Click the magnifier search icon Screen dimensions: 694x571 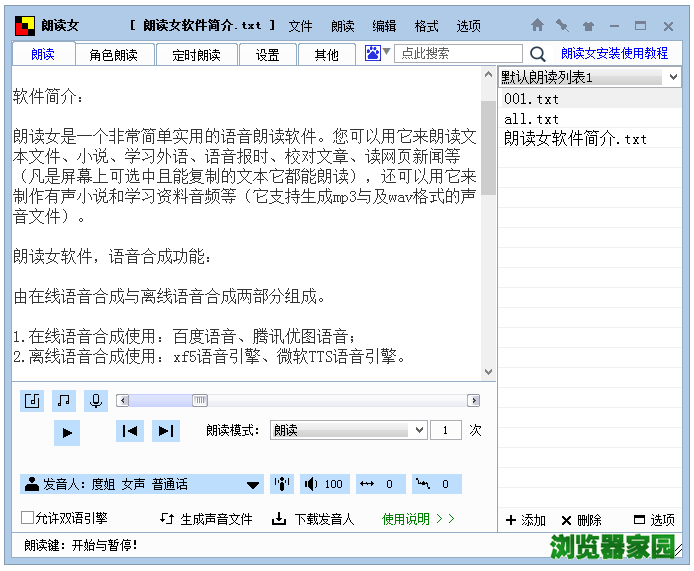point(538,54)
